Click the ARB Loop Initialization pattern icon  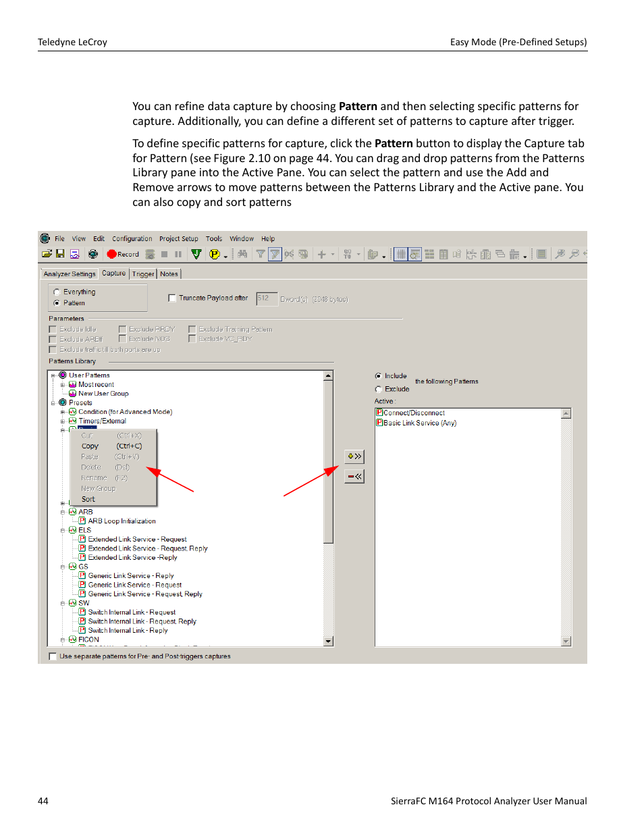82,521
